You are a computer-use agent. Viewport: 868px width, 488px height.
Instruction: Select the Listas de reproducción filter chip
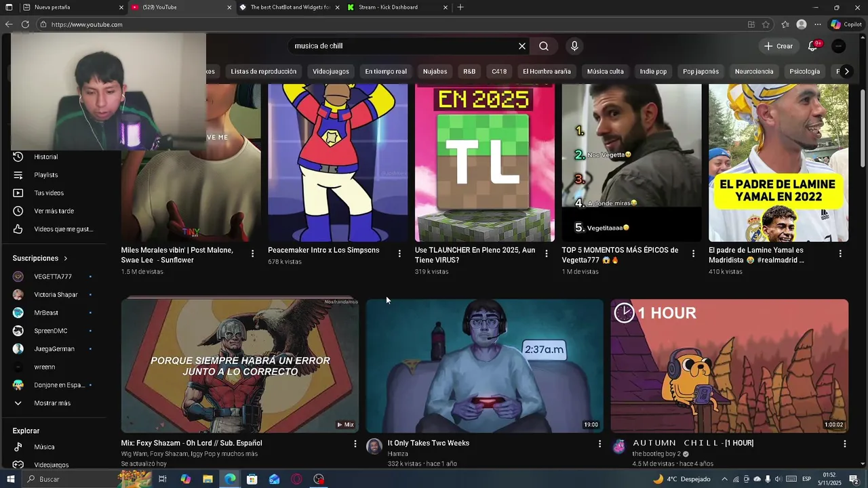click(x=263, y=71)
